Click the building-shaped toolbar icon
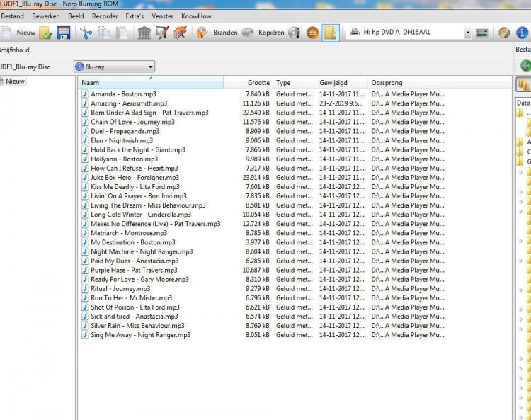Image resolution: width=531 pixels, height=420 pixels. (x=144, y=33)
